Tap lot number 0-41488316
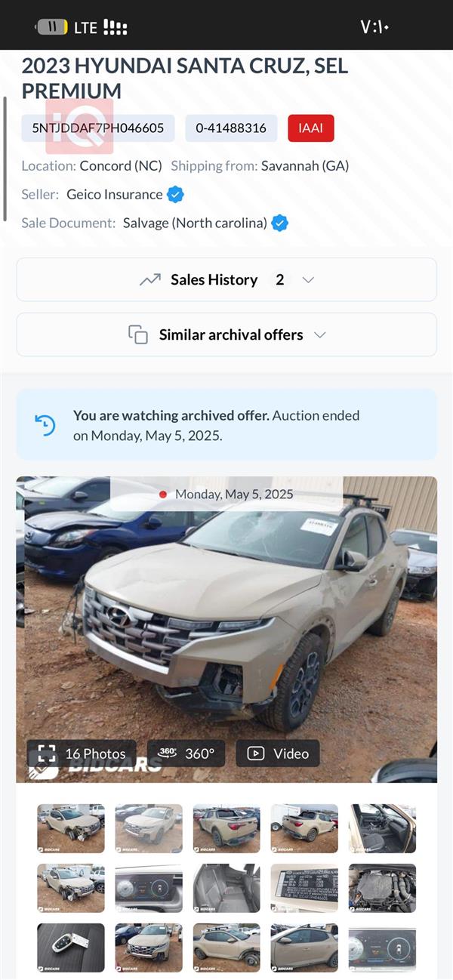Screen dimensions: 453x980 pyautogui.click(x=231, y=128)
